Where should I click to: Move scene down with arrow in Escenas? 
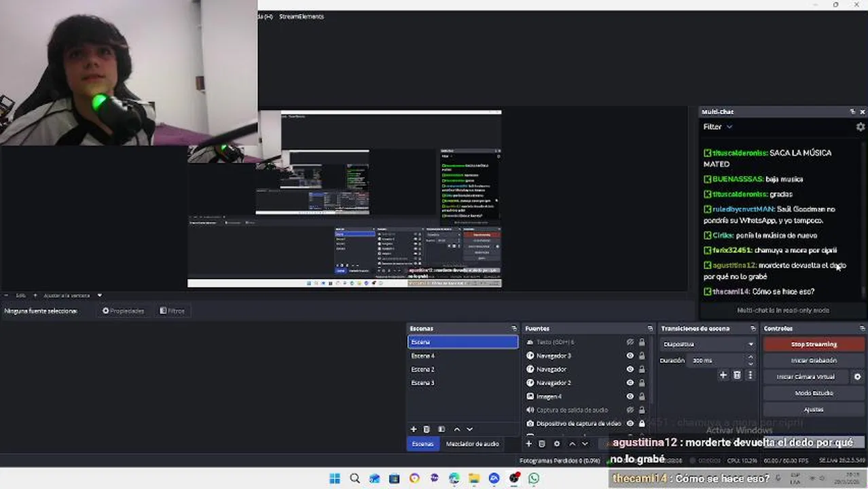pos(469,429)
